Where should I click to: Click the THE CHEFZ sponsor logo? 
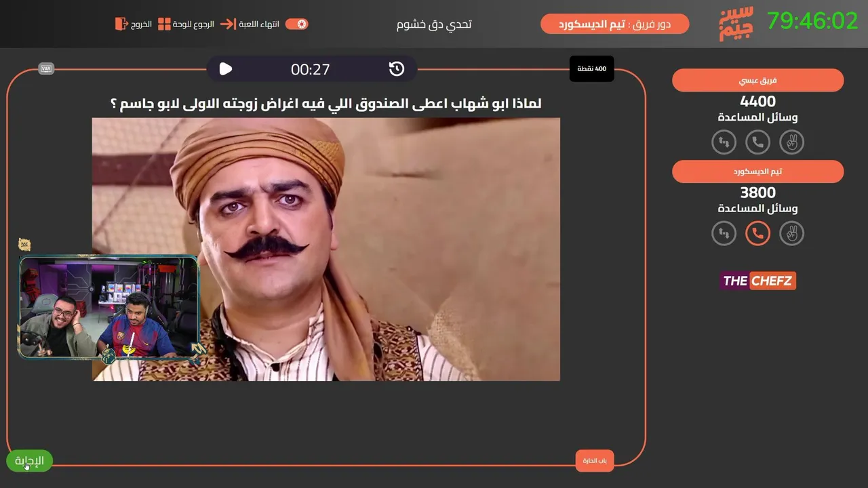(x=758, y=281)
